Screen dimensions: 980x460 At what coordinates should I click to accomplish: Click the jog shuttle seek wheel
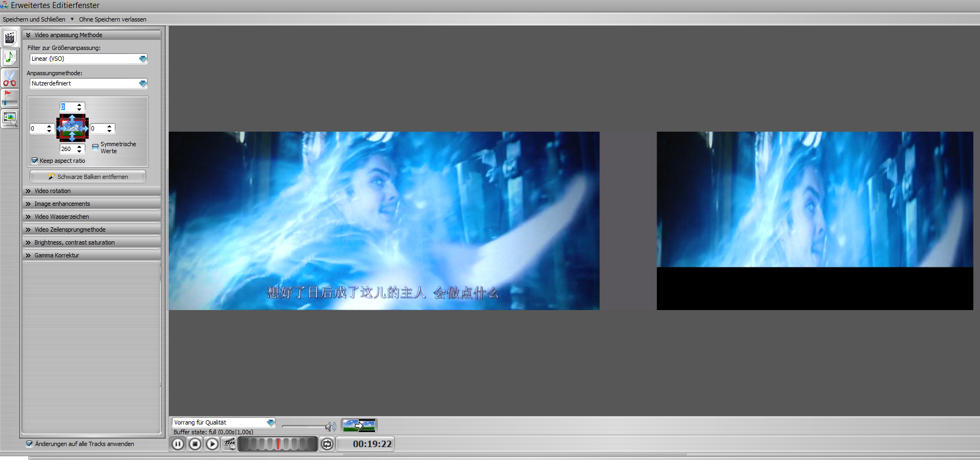pyautogui.click(x=278, y=444)
